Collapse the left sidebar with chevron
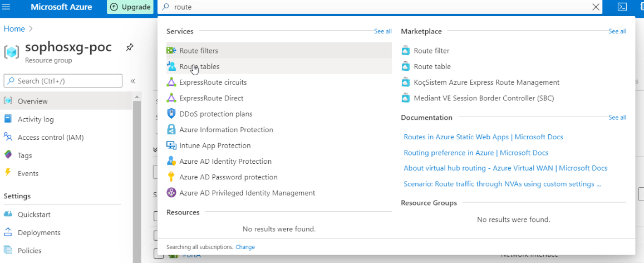The width and height of the screenshot is (644, 263). point(132,81)
